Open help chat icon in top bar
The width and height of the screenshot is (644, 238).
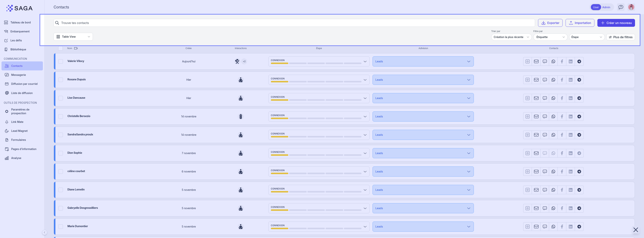(620, 7)
